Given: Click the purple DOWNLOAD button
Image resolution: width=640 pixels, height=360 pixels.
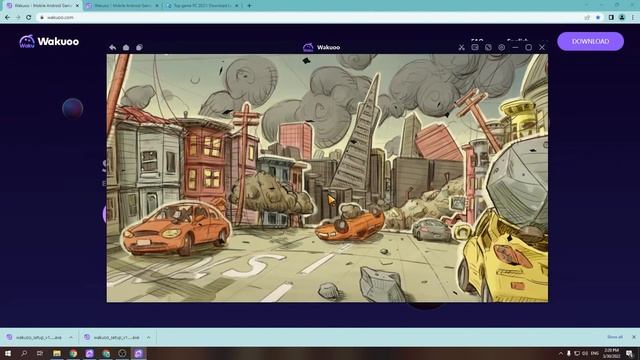Looking at the screenshot, I should [x=590, y=41].
